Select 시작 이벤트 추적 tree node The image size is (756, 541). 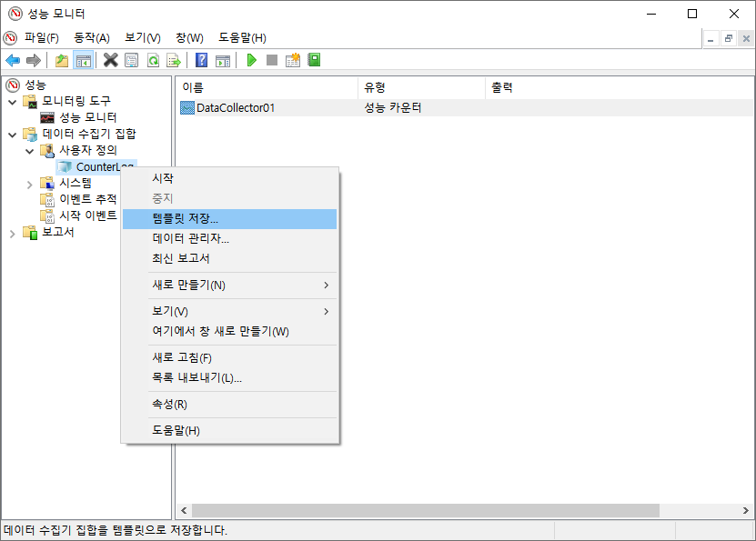pos(87,215)
